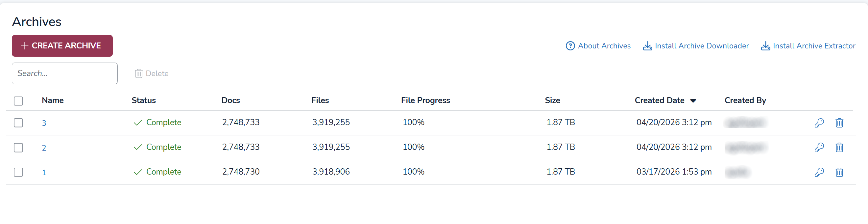The width and height of the screenshot is (868, 224).
Task: Open the Install Archive Extractor link
Action: [814, 46]
